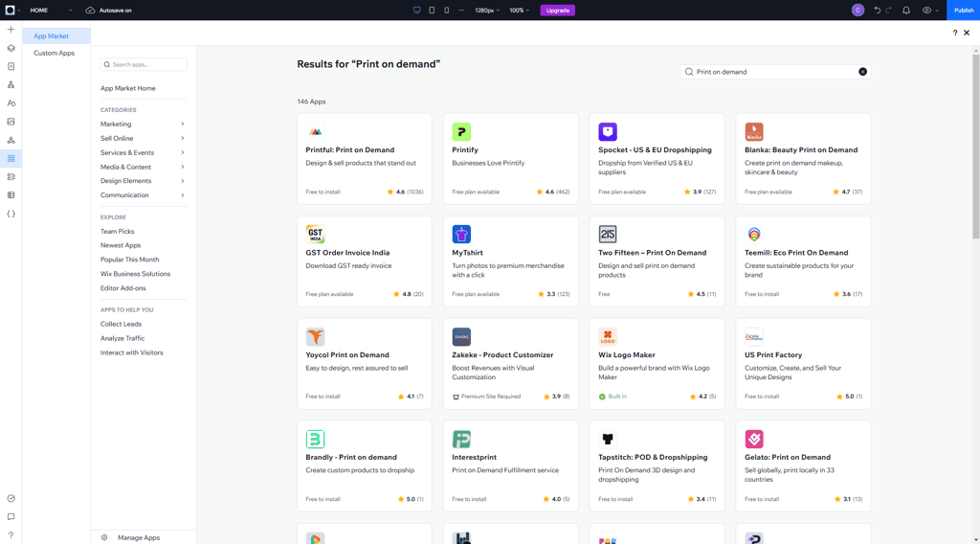Click the Upgrade button
The width and height of the screenshot is (980, 544).
coord(558,10)
